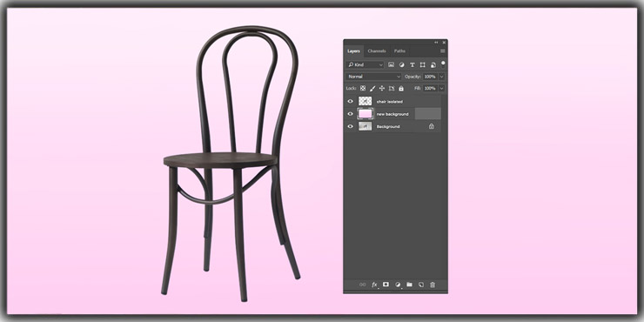
Task: Collapse the Layers panel to icons
Action: (x=436, y=43)
